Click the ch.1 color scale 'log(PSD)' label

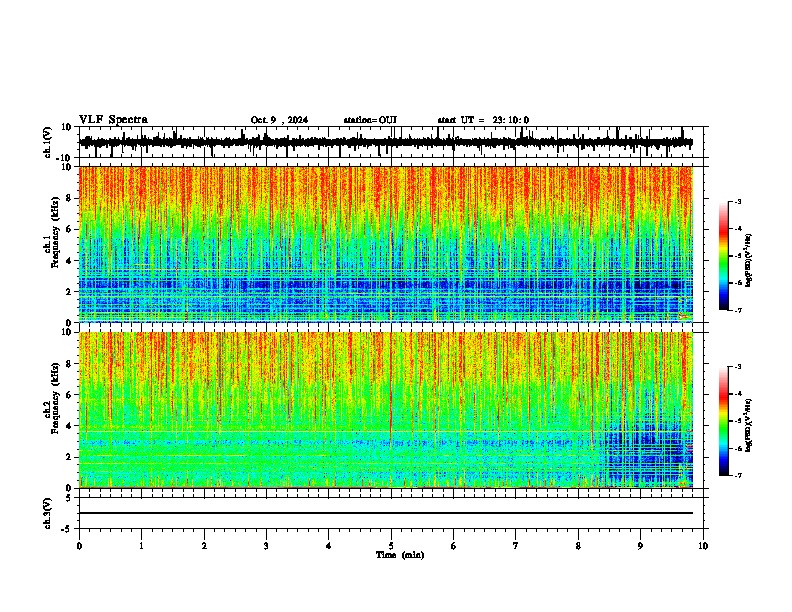click(749, 260)
